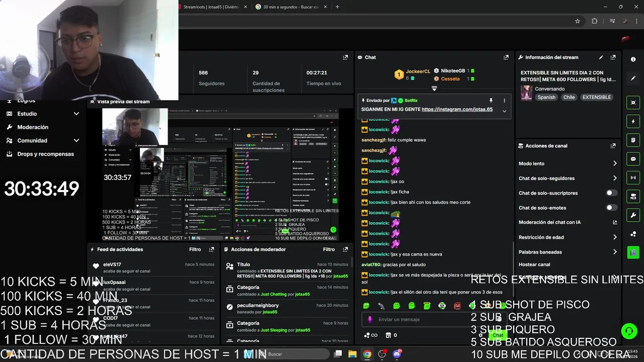
Task: Pop out the Chat panel
Action: coord(506,57)
